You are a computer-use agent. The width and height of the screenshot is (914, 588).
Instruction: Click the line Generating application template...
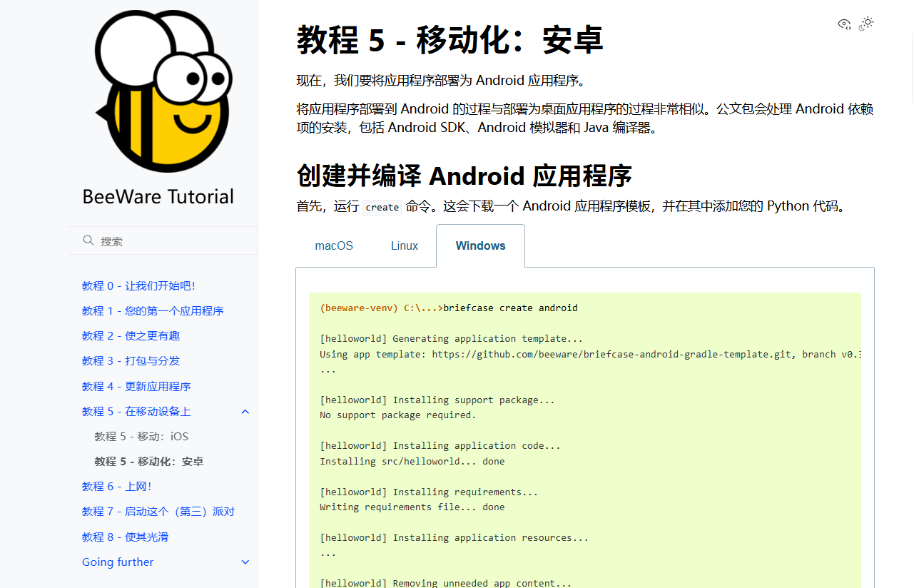click(452, 339)
